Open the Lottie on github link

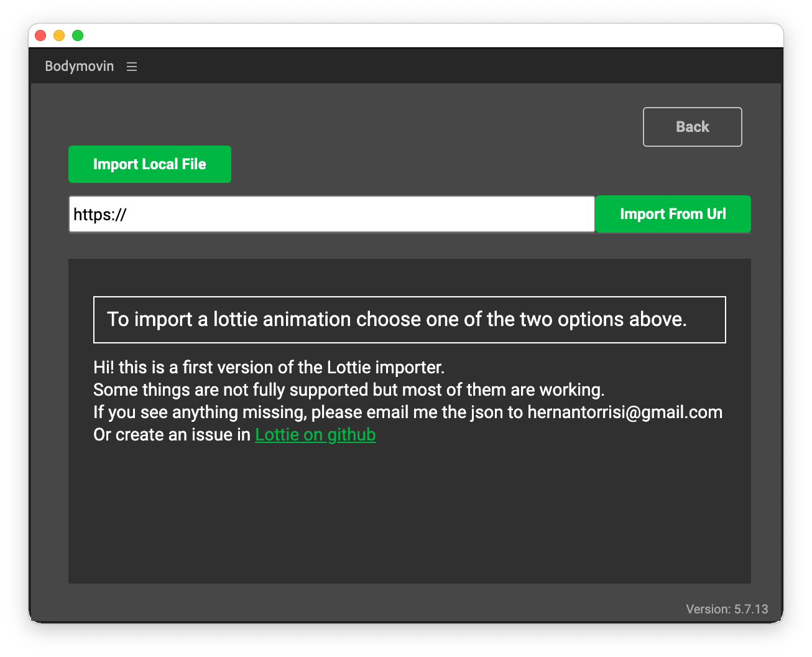(x=315, y=434)
